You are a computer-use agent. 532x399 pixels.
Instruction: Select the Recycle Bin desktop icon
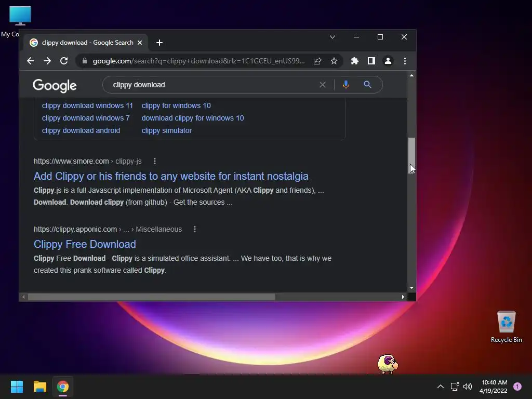point(506,326)
